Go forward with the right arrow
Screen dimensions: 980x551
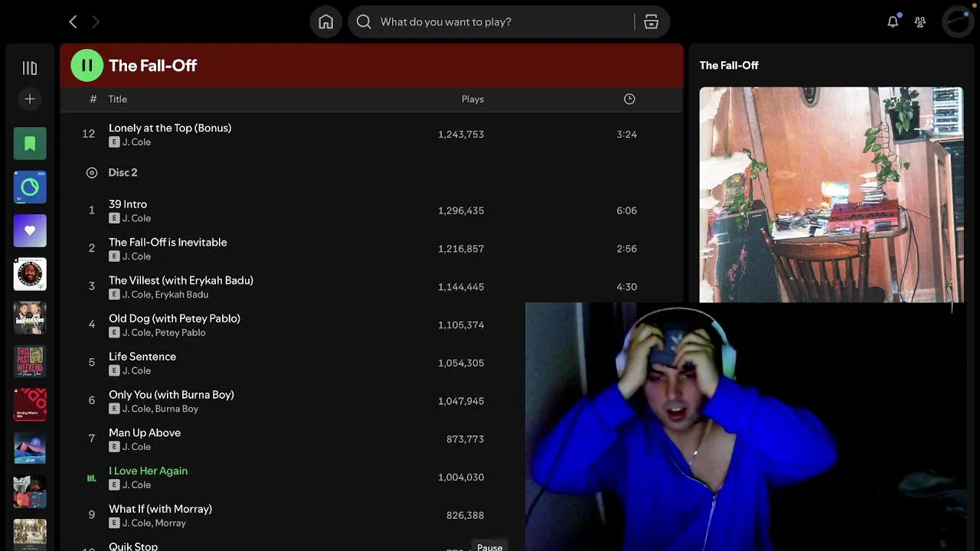96,22
